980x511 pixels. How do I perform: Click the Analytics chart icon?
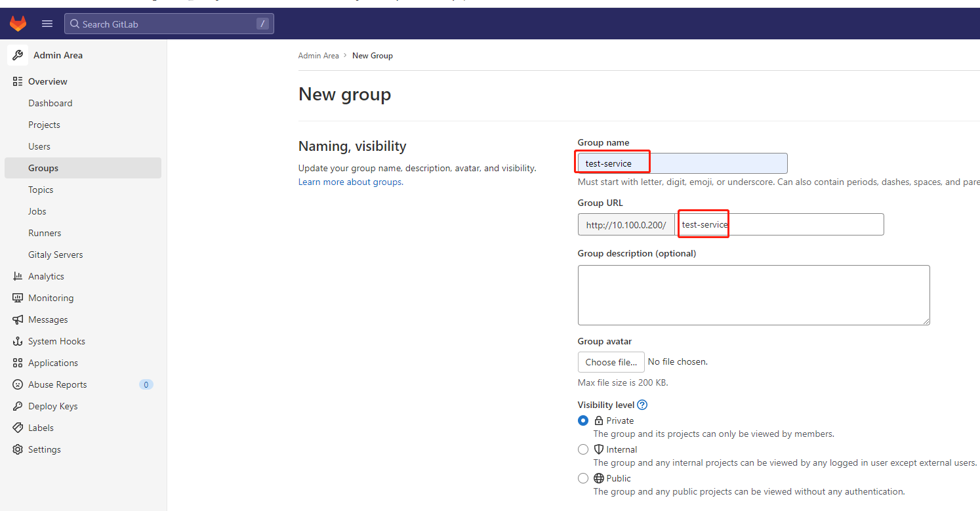coord(18,276)
